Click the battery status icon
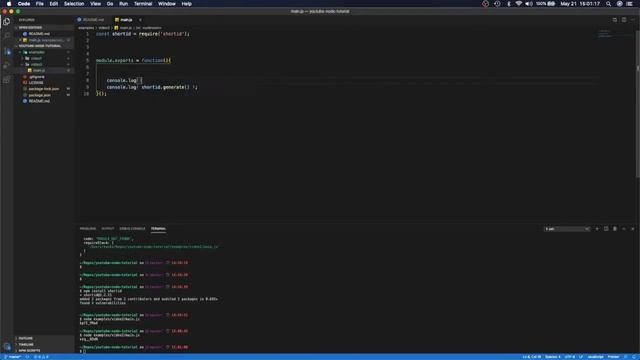Viewport: 640px width, 360px height. (546, 4)
